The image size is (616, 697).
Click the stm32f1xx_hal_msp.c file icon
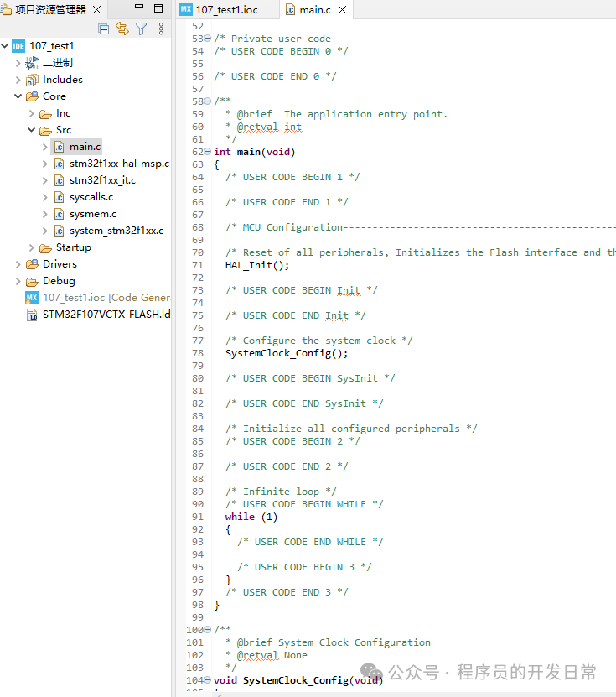pos(59,164)
